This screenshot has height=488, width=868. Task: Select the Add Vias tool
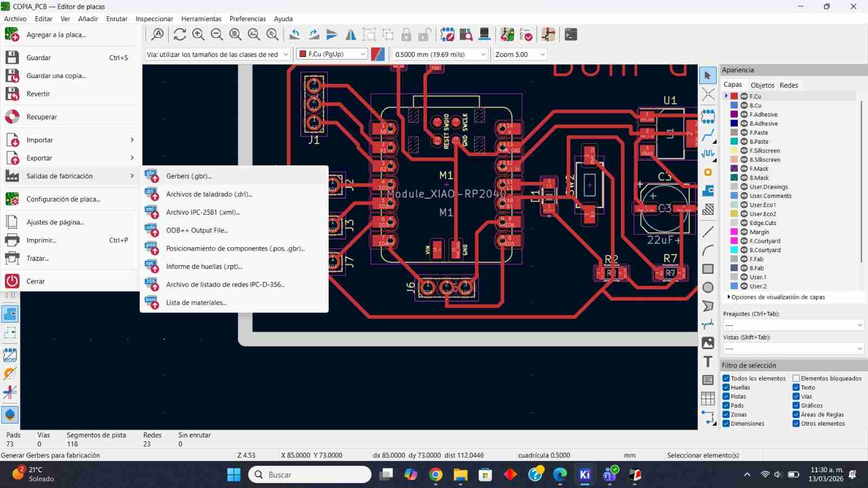[x=707, y=172]
